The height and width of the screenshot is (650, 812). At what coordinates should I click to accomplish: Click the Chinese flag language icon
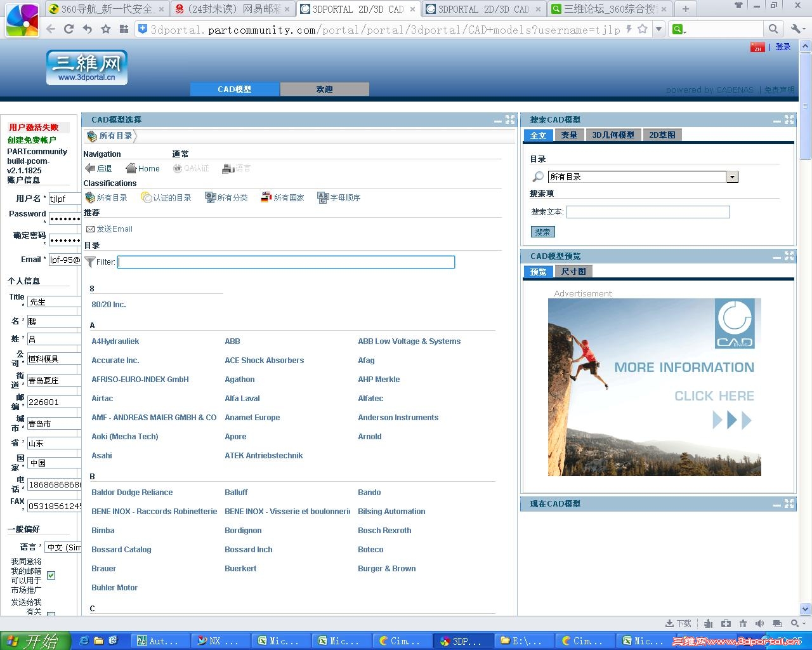(757, 47)
